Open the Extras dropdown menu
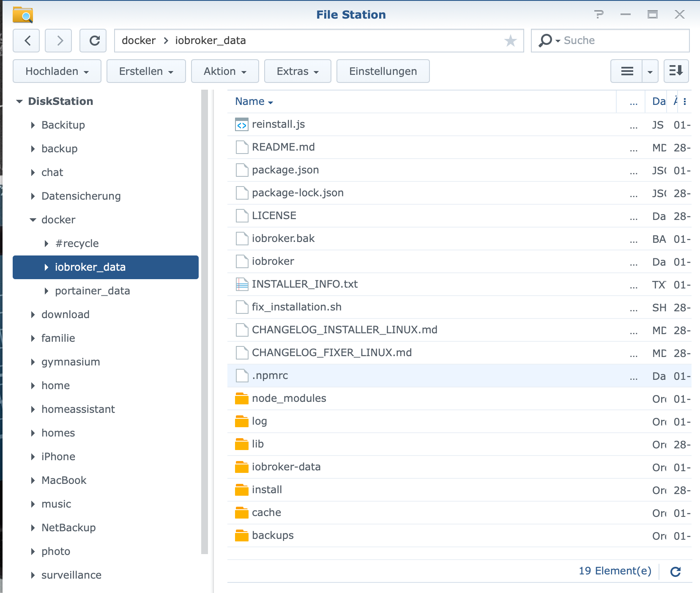Viewport: 700px width, 593px height. (x=298, y=71)
